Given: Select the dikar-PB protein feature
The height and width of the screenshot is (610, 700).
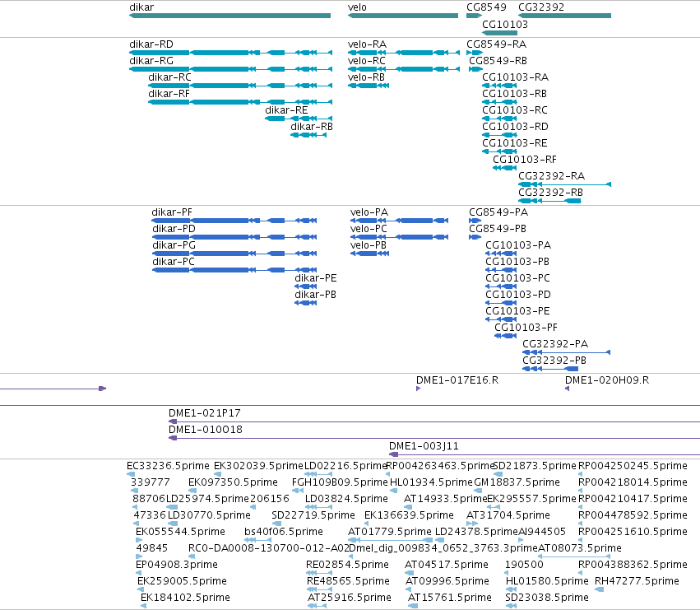Looking at the screenshot, I should coord(306,303).
